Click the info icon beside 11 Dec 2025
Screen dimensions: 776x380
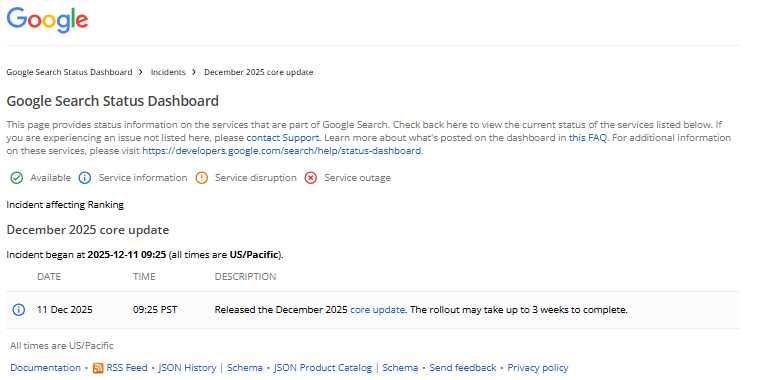coord(18,310)
